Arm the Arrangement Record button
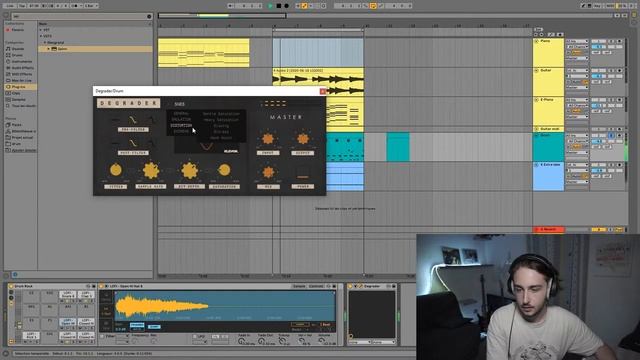Image resolution: width=640 pixels, height=360 pixels. click(x=287, y=6)
